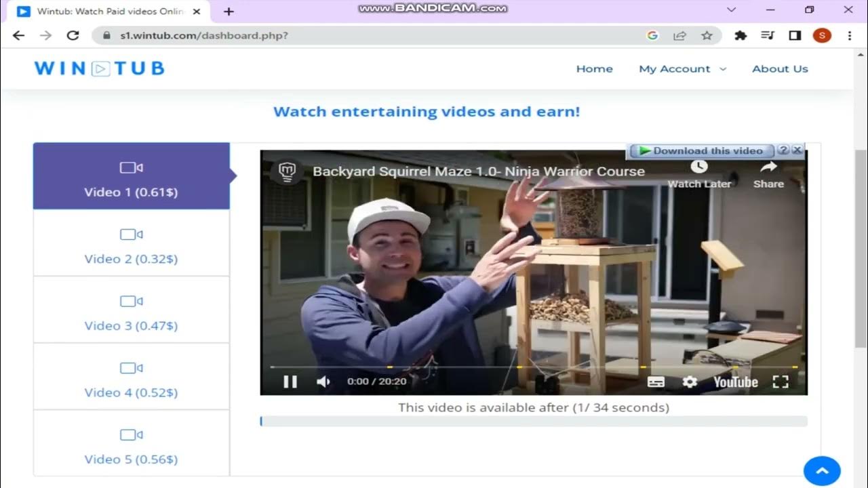
Task: Open a new browser tab
Action: click(x=229, y=12)
